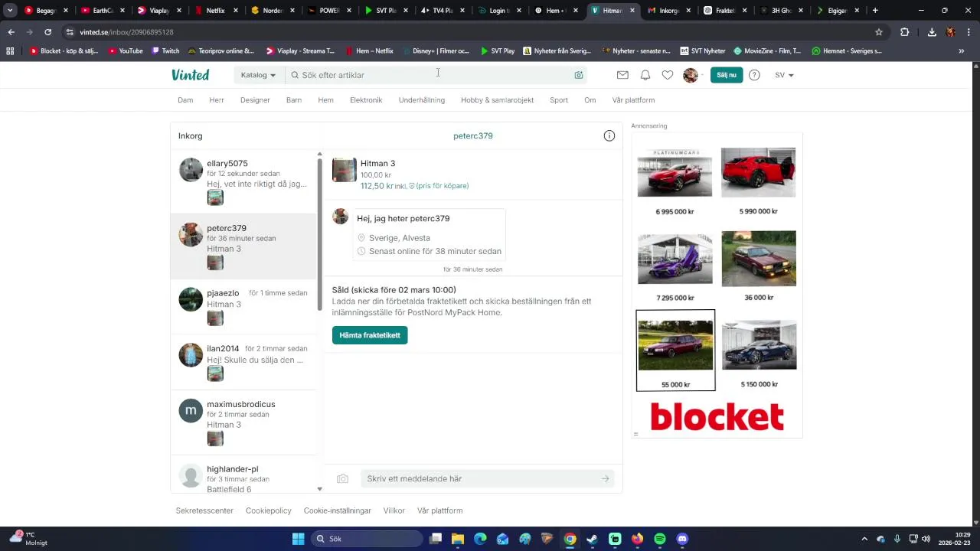Open notifications bell icon

[x=645, y=75]
